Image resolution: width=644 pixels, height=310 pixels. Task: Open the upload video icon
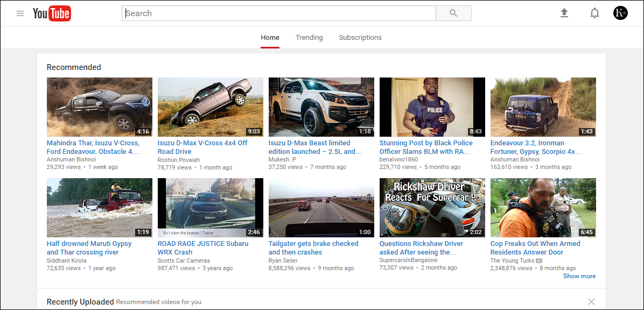[x=564, y=13]
